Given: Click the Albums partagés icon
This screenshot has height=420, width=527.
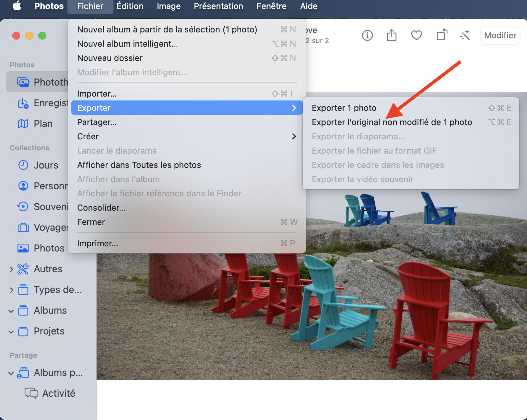Looking at the screenshot, I should (x=23, y=373).
